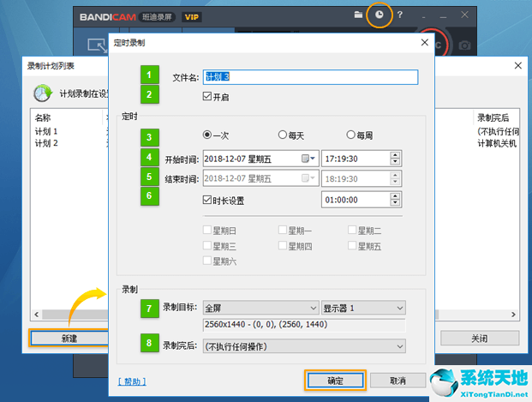This screenshot has width=532, height=402.
Task: Click the camera screenshot icon in Bandicam
Action: pos(464,45)
